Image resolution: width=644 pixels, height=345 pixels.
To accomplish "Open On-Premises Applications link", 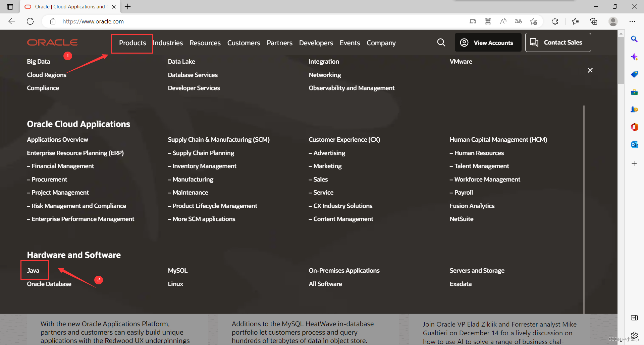I will [344, 270].
